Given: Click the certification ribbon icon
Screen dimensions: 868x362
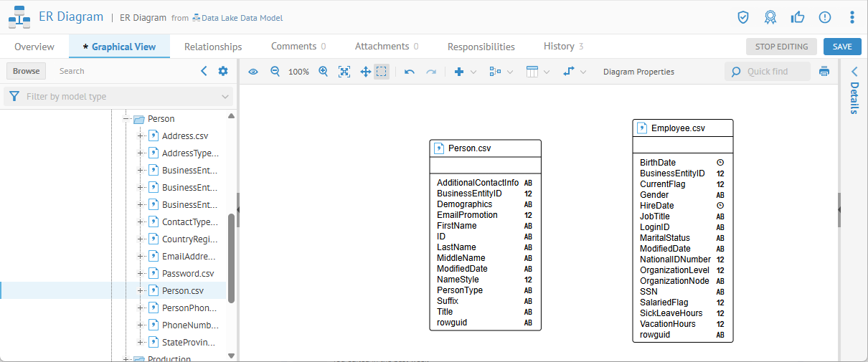Looking at the screenshot, I should [x=770, y=17].
